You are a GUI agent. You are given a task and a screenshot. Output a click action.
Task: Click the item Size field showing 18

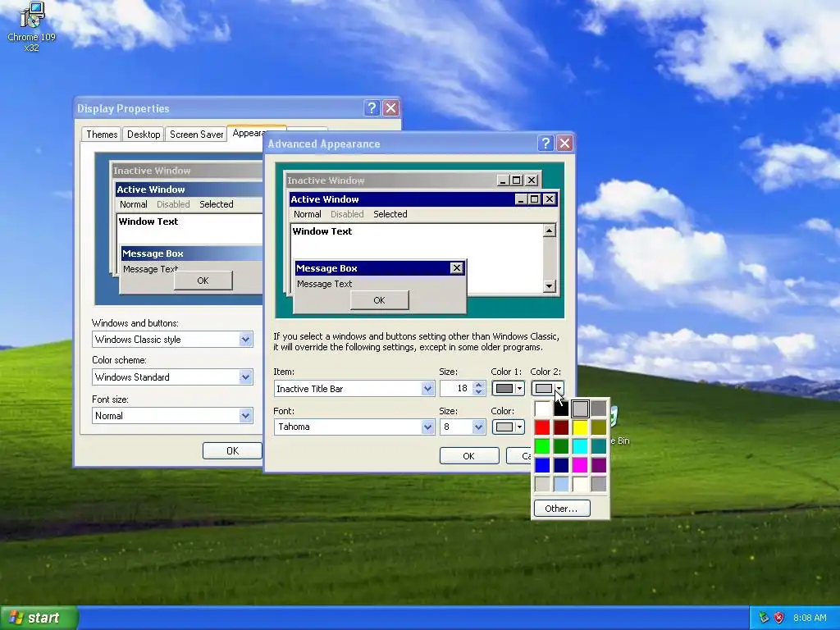[456, 388]
